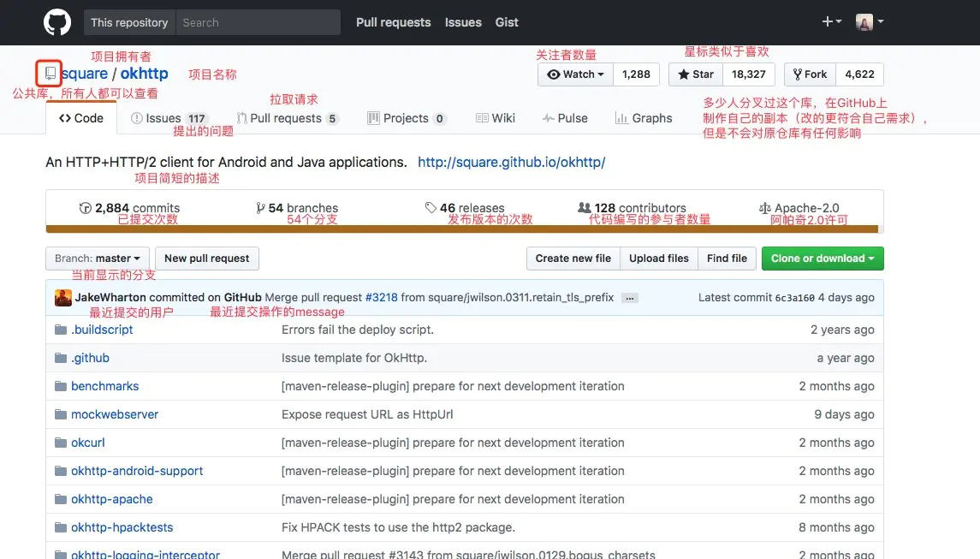Fork the repository with the Fork button
This screenshot has height=559, width=980.
[x=810, y=74]
